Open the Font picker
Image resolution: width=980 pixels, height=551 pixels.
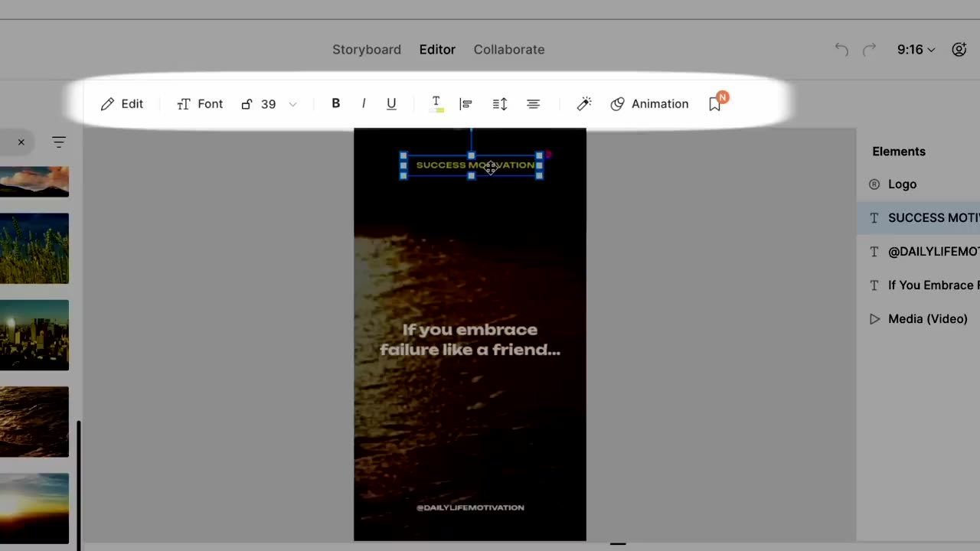pos(200,104)
